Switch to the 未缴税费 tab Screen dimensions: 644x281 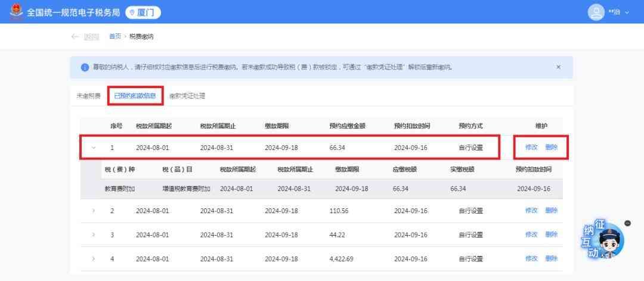(88, 96)
